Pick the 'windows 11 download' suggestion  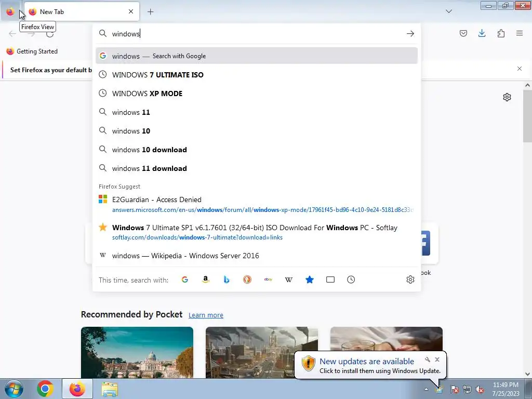pyautogui.click(x=257, y=168)
